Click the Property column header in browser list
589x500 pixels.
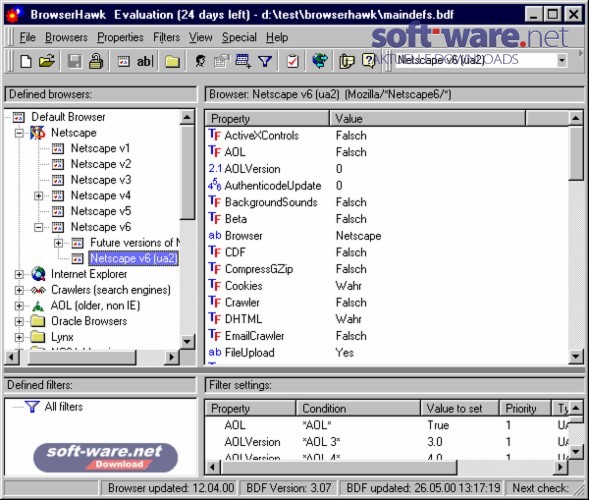click(x=267, y=119)
